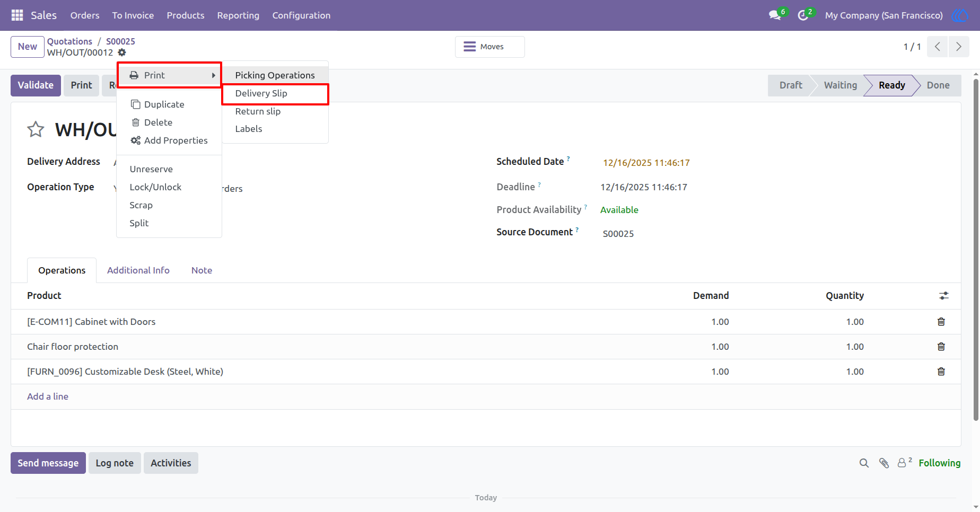Open the Moves smart button
The image size is (980, 512).
point(490,47)
